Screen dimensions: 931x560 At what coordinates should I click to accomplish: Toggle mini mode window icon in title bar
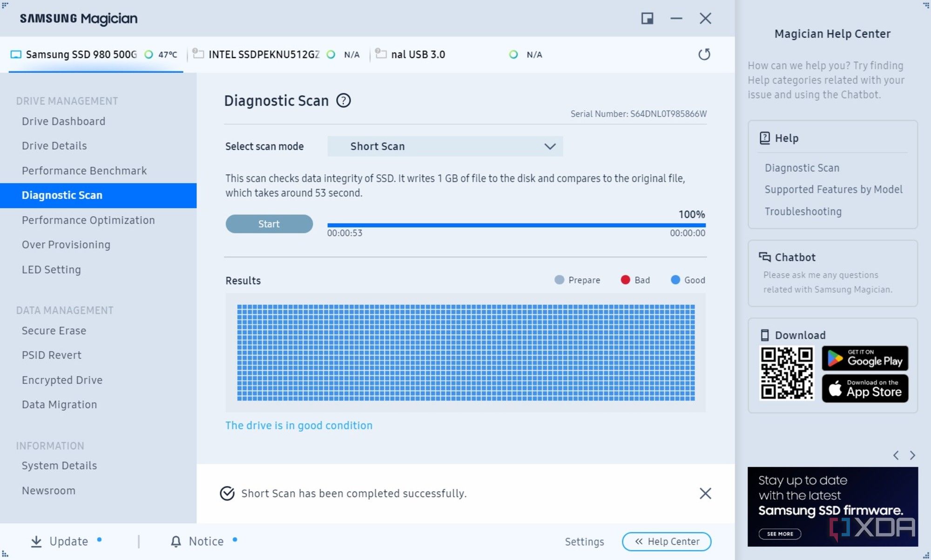pyautogui.click(x=647, y=18)
